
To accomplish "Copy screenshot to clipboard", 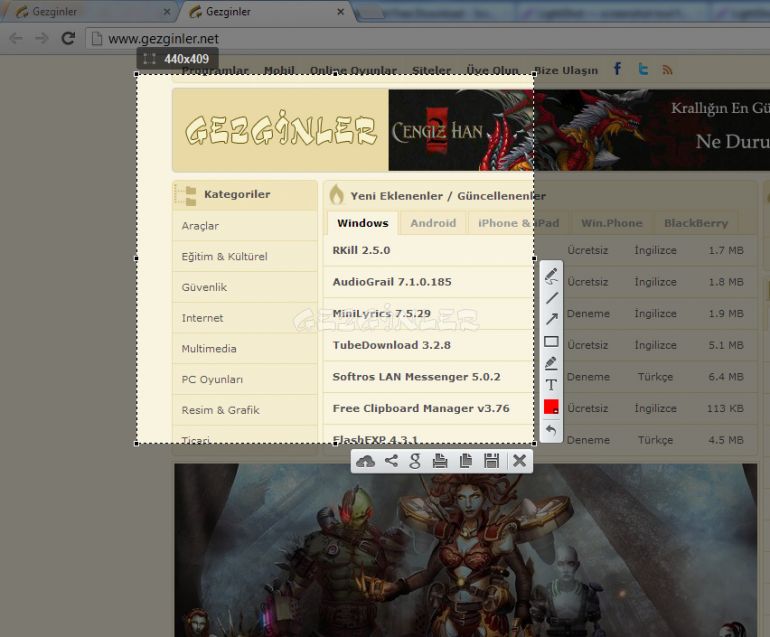I will 466,461.
